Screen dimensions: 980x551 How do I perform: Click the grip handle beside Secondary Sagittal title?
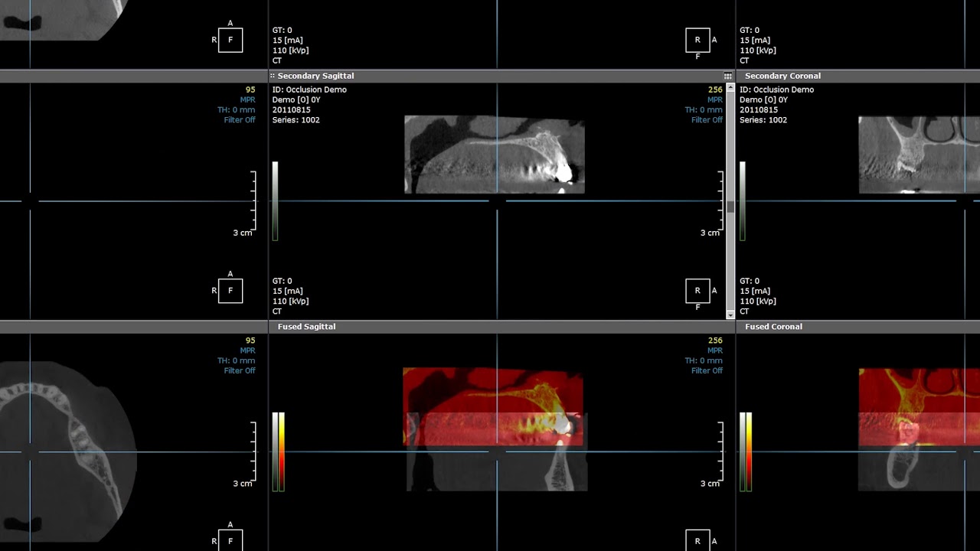(272, 76)
